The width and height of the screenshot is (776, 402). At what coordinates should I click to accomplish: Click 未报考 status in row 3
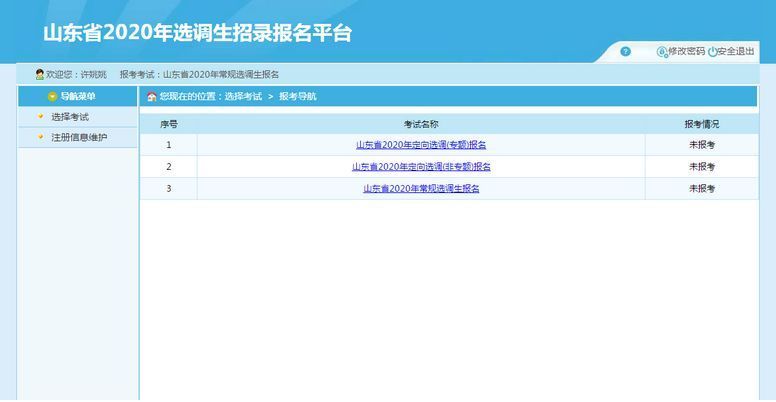point(702,189)
